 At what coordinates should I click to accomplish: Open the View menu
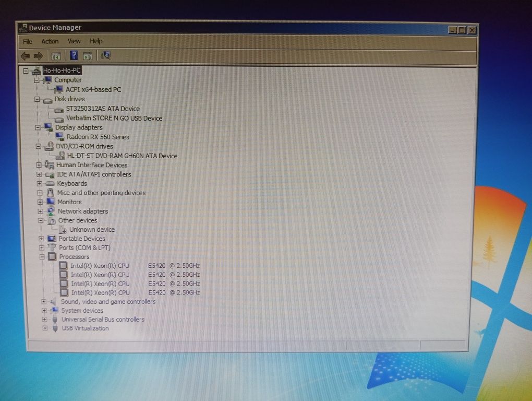click(x=74, y=41)
